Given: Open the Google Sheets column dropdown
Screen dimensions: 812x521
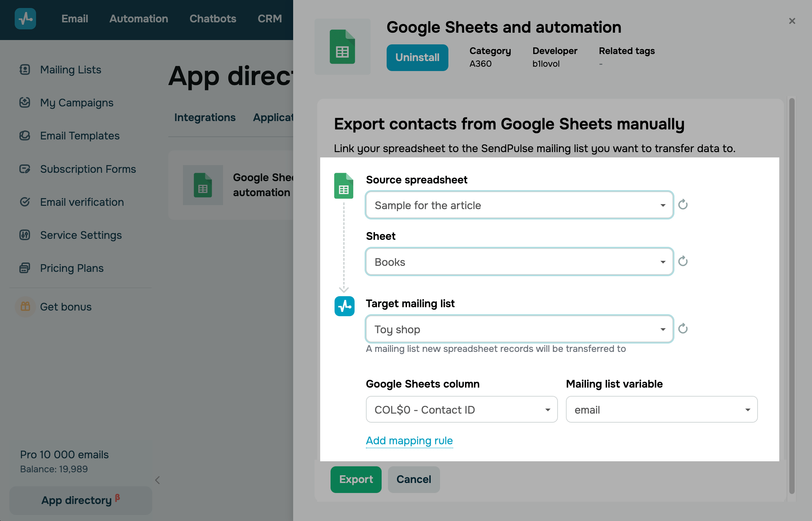Looking at the screenshot, I should tap(461, 410).
